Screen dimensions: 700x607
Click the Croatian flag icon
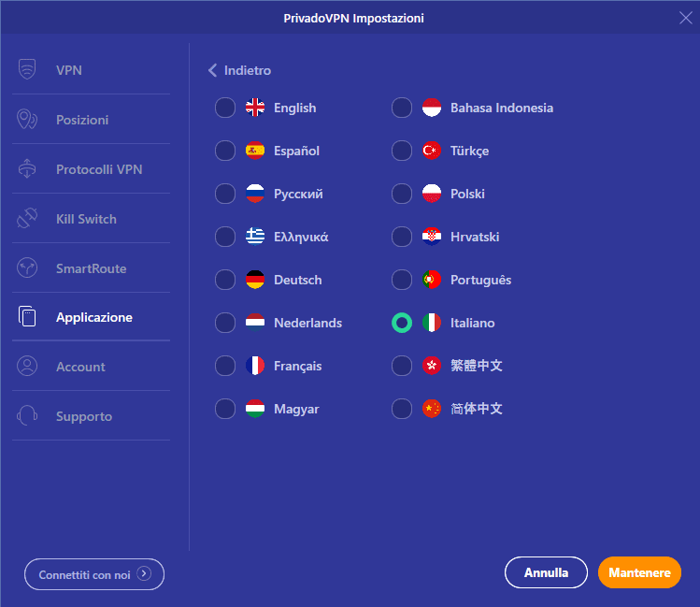pos(432,237)
